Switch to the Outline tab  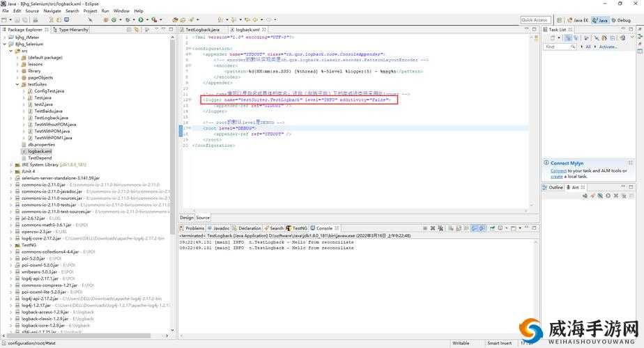tap(553, 187)
